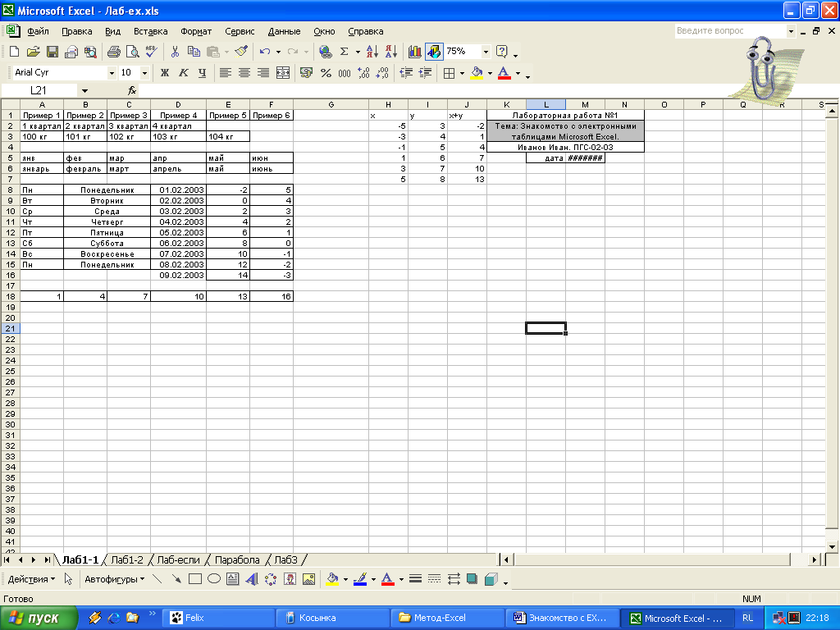The width and height of the screenshot is (840, 630).
Task: Click the Insert function fx icon
Action: coord(132,90)
